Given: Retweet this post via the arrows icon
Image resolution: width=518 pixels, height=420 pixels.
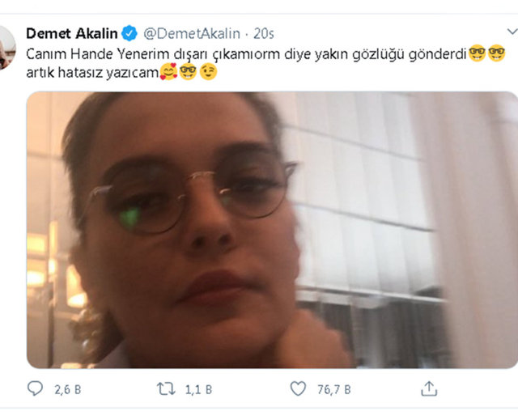Looking at the screenshot, I should pyautogui.click(x=166, y=388).
